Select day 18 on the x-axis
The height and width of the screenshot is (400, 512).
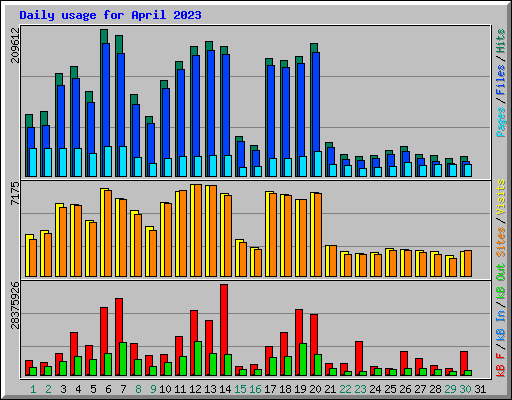point(285,389)
